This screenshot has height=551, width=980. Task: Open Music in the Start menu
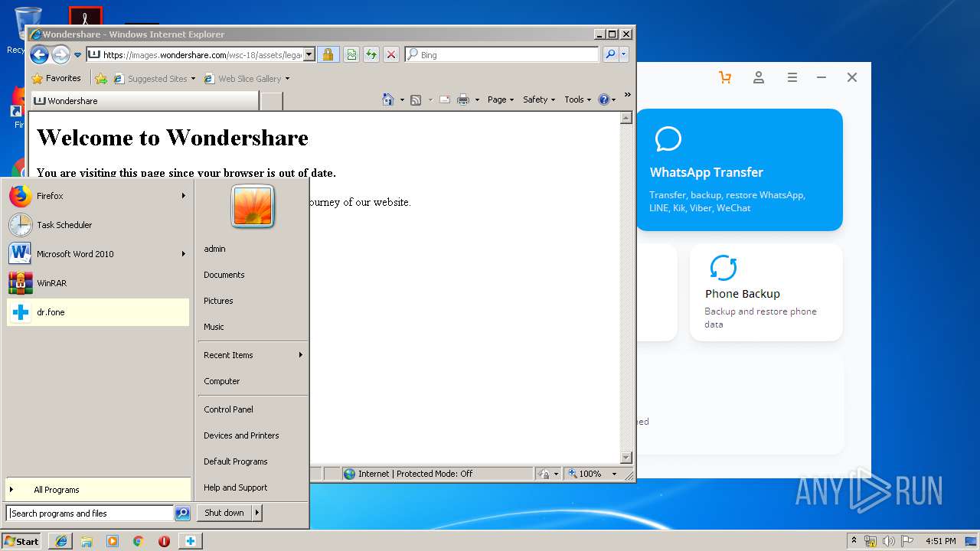point(214,327)
